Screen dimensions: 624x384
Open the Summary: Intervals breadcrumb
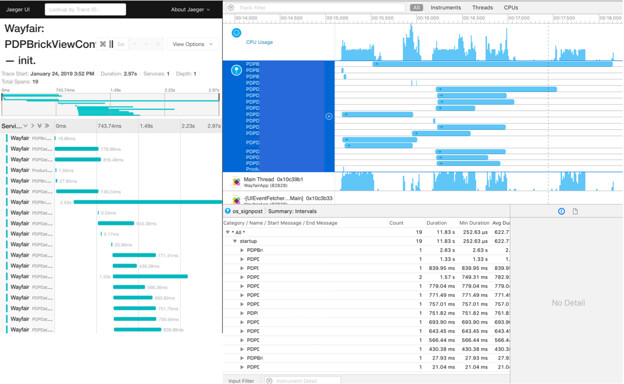point(292,211)
